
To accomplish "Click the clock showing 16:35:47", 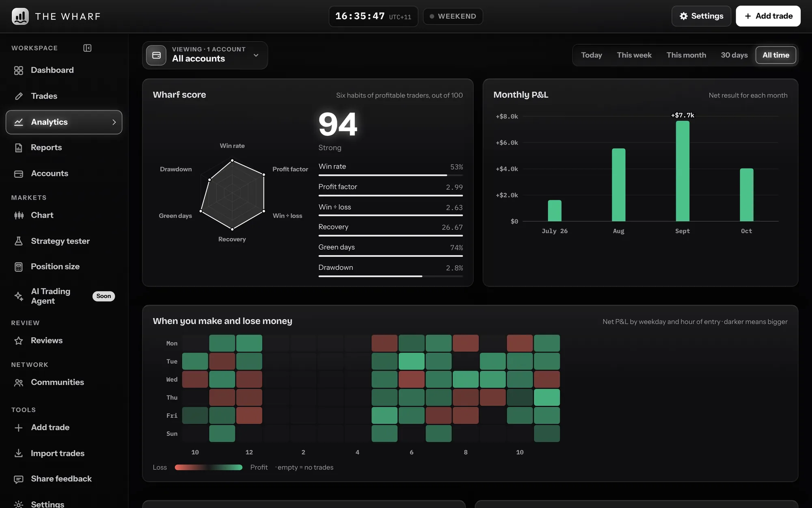I will (373, 16).
